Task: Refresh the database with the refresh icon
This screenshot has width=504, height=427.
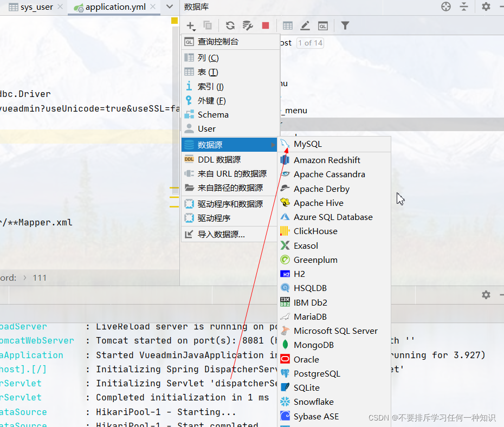Action: pyautogui.click(x=230, y=25)
